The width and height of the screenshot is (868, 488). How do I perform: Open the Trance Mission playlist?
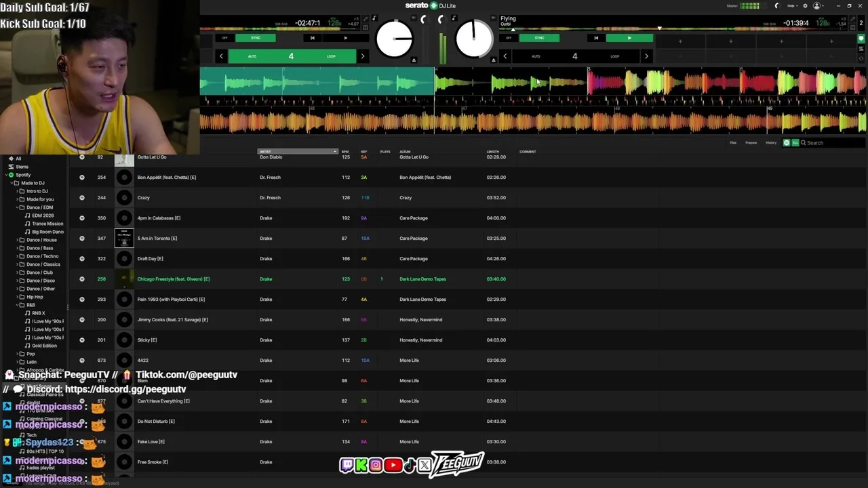[47, 224]
